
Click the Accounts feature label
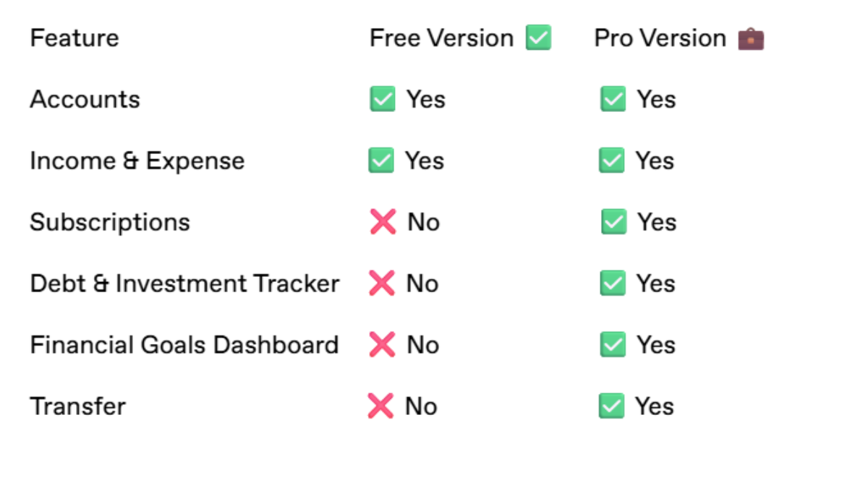click(85, 99)
